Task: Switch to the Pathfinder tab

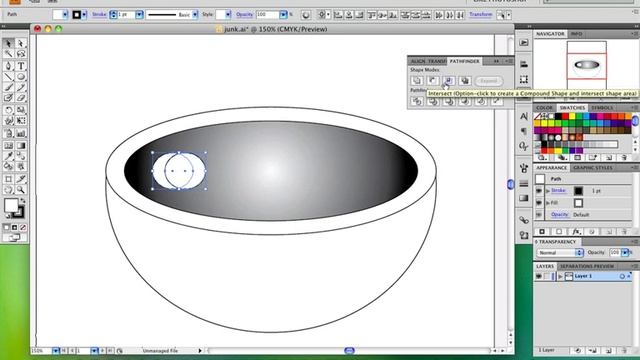Action: coord(464,61)
